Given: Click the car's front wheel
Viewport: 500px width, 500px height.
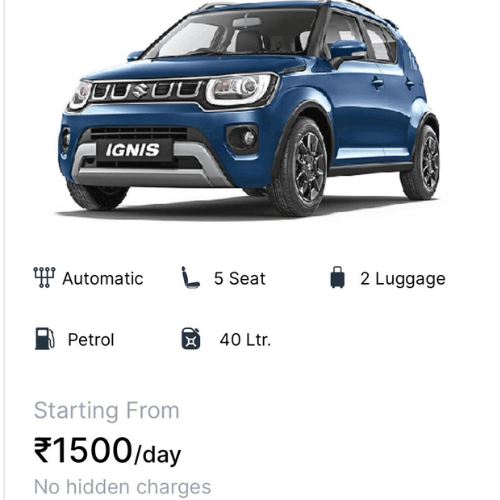Looking at the screenshot, I should pos(299,167).
